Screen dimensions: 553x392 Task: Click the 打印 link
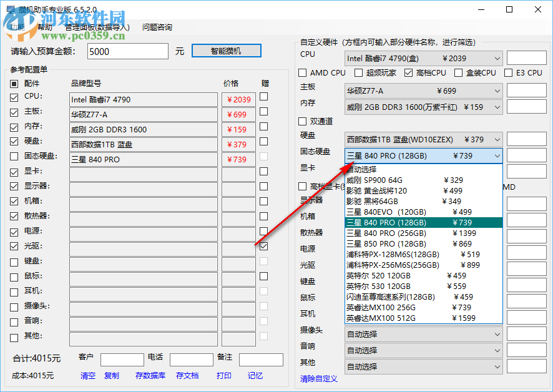click(x=224, y=376)
